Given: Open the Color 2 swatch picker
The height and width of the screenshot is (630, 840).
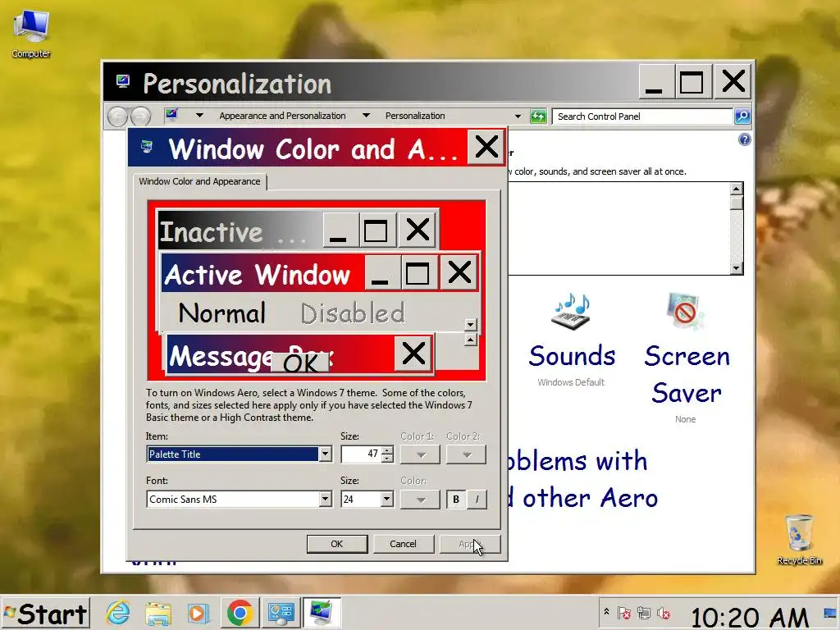Looking at the screenshot, I should (467, 454).
